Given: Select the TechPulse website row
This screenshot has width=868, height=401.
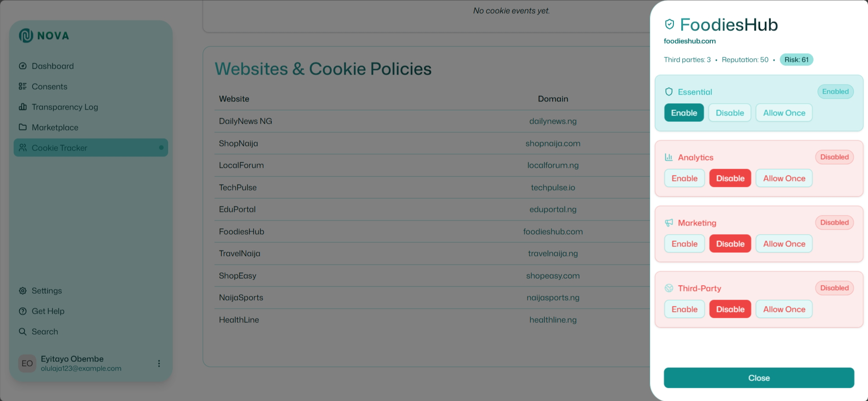Looking at the screenshot, I should tap(238, 187).
